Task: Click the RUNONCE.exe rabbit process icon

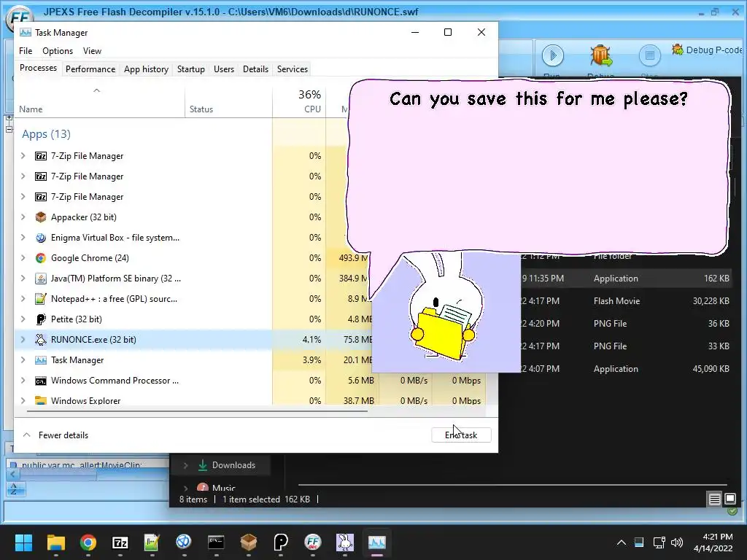Action: 41,340
